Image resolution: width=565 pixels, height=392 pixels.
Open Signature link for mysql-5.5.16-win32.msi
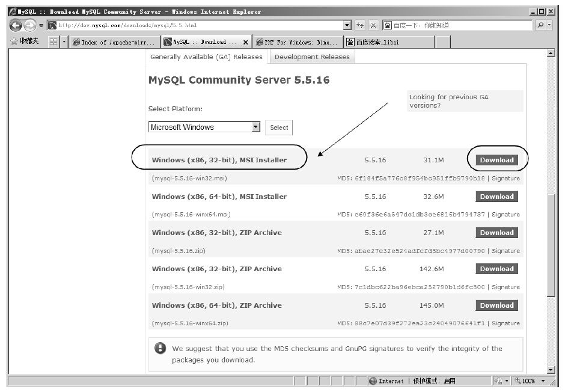(x=505, y=179)
